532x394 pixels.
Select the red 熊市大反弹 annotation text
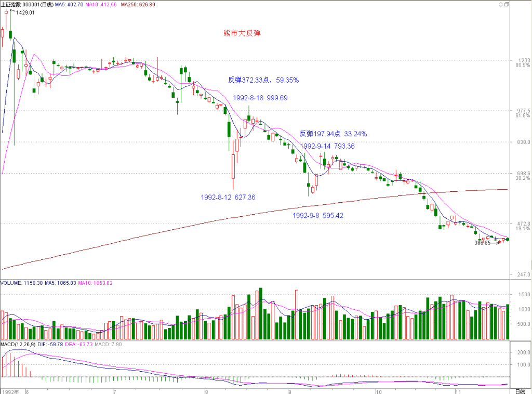pos(242,33)
